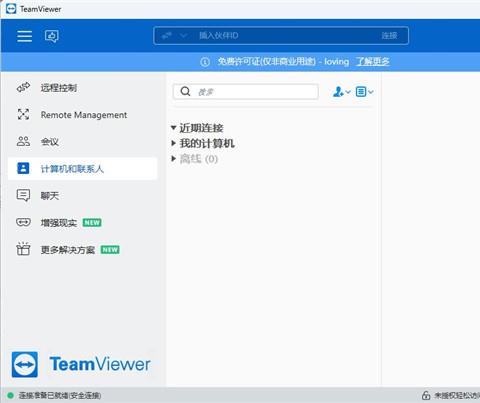
Task: Click the 计算机和联系人 contact icon
Action: point(23,168)
